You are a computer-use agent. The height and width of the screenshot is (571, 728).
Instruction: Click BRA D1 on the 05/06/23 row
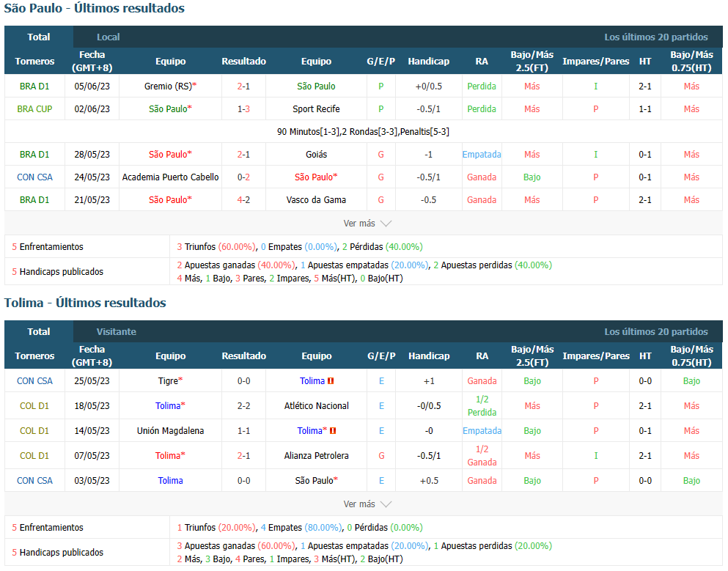34,86
